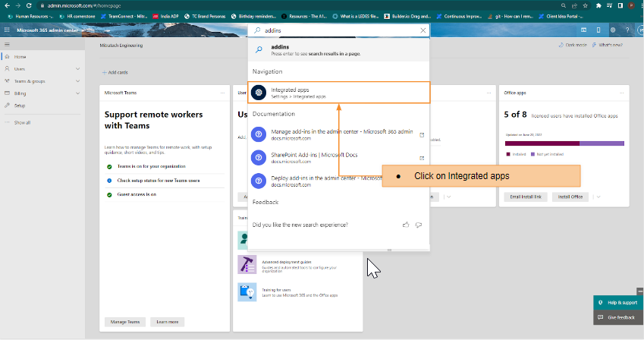Click the browser profile avatar
This screenshot has height=340, width=644.
[631, 6]
